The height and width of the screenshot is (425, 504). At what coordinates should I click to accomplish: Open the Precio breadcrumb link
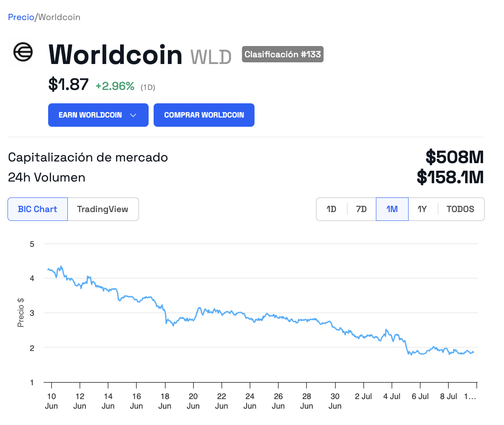(x=21, y=17)
